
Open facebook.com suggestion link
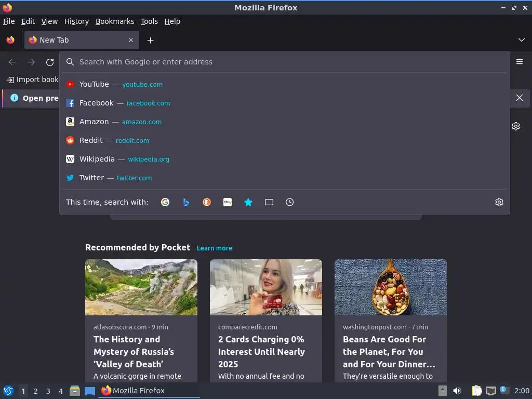pos(148,103)
